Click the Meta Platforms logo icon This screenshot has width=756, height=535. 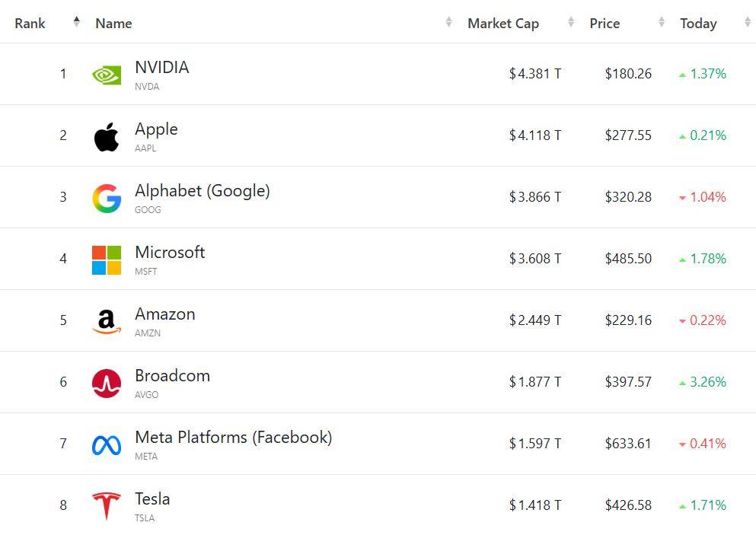[107, 445]
